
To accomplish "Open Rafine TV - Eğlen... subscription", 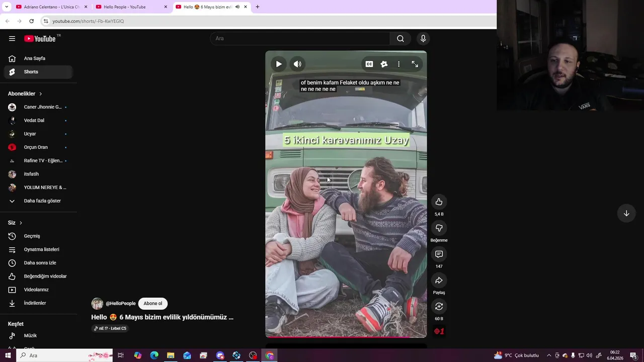I will tap(38, 161).
